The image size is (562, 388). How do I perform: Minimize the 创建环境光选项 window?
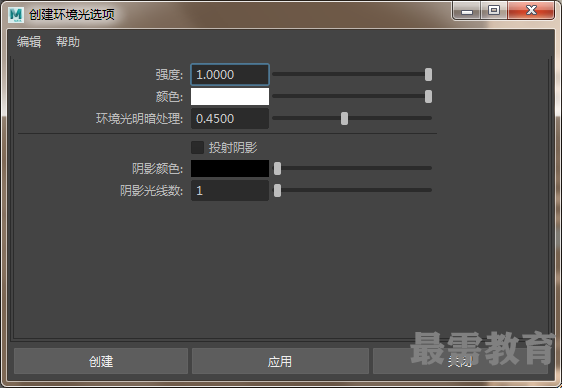(467, 10)
